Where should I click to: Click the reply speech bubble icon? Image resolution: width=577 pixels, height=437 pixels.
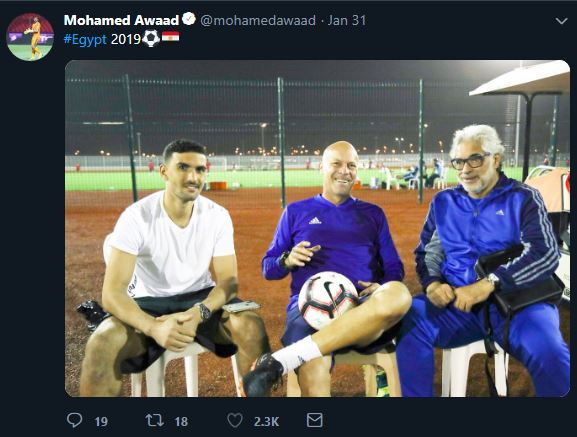(x=75, y=420)
